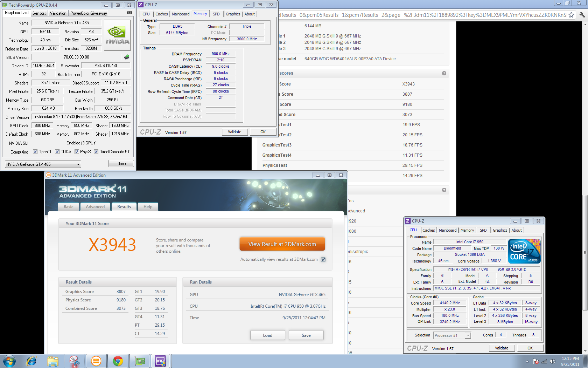Image resolution: width=588 pixels, height=368 pixels.
Task: Click the 3DMark 11 title bar icon
Action: point(48,175)
